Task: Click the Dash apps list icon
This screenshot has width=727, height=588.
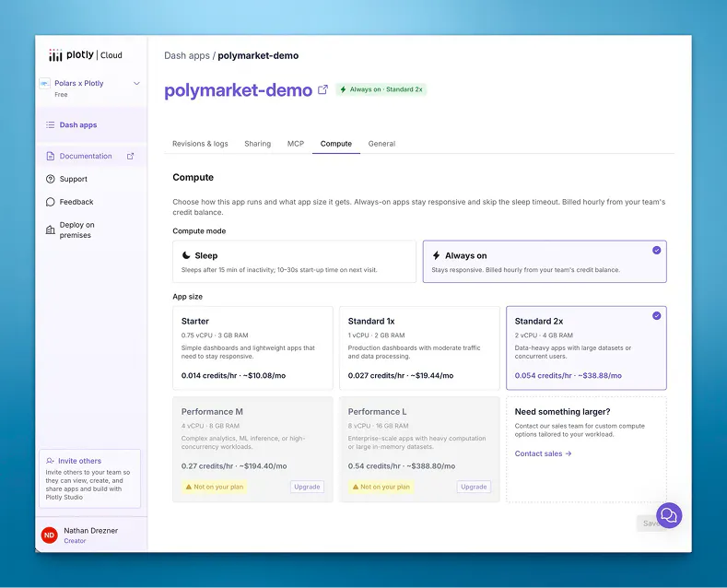Action: coord(50,124)
